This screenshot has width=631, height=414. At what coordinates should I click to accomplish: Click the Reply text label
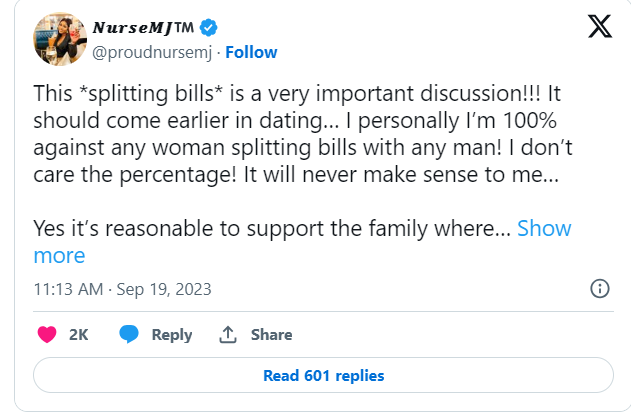pyautogui.click(x=172, y=335)
